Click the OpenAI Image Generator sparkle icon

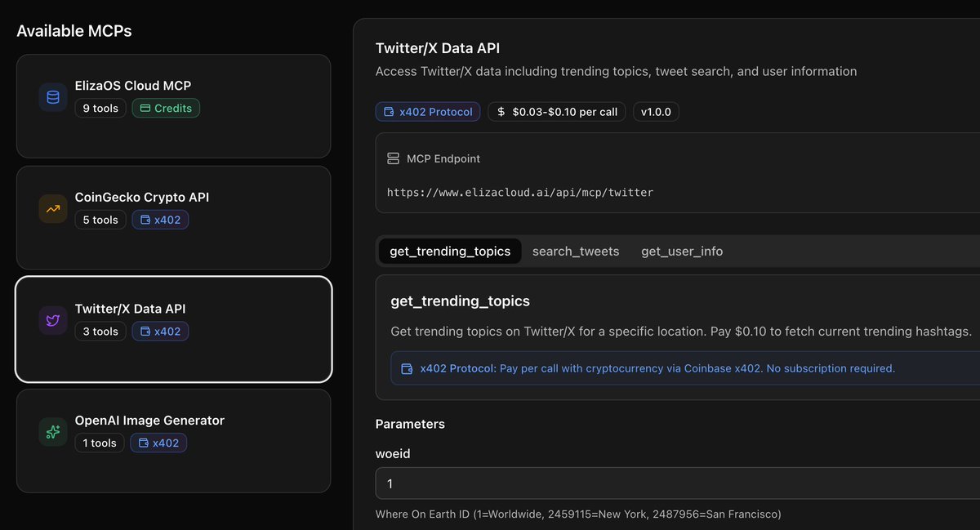(x=52, y=431)
